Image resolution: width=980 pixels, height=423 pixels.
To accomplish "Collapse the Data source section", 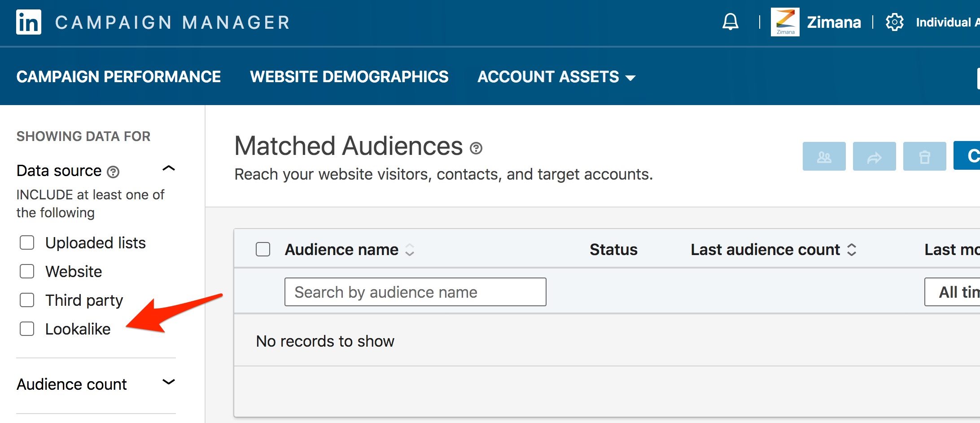I will pyautogui.click(x=169, y=169).
